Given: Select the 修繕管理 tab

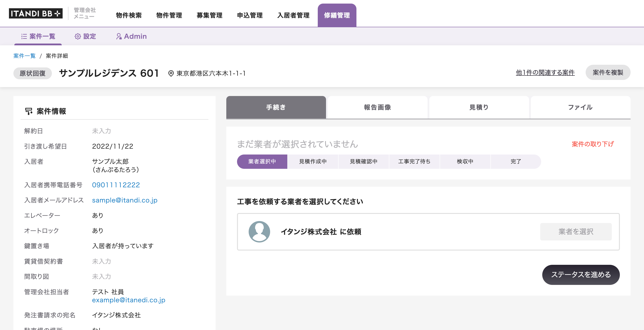Looking at the screenshot, I should click(337, 15).
